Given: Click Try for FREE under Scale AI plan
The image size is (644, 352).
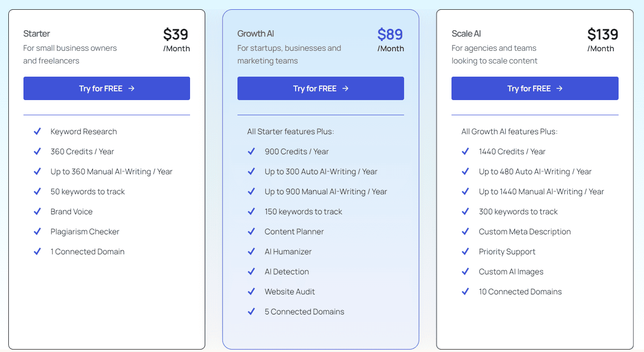Looking at the screenshot, I should pyautogui.click(x=535, y=88).
